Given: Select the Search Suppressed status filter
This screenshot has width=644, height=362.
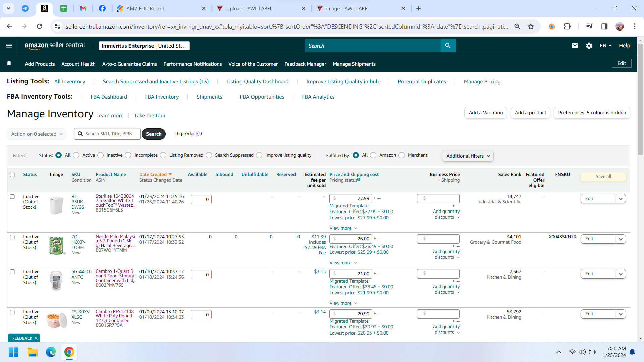Looking at the screenshot, I should pos(209,155).
